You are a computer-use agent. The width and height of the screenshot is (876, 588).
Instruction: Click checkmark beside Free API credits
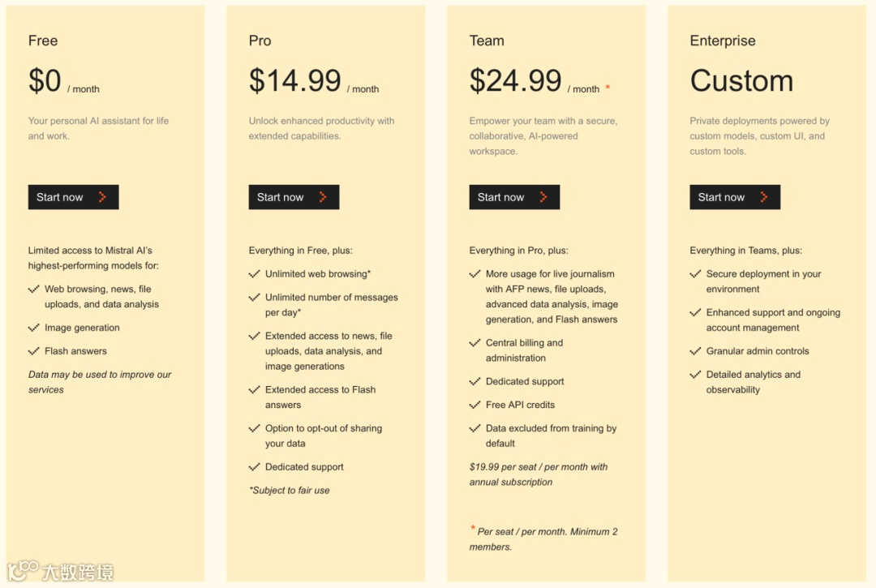(x=475, y=405)
